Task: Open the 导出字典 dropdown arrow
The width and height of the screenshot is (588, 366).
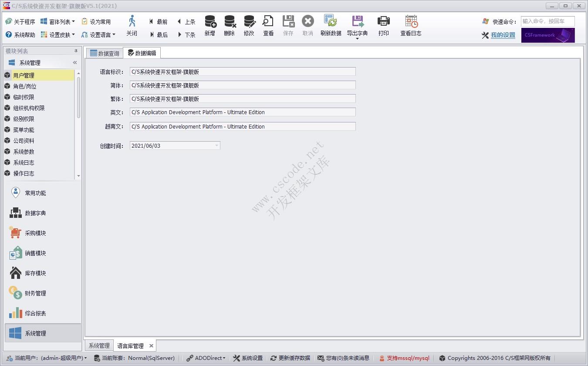Action: coord(357,39)
